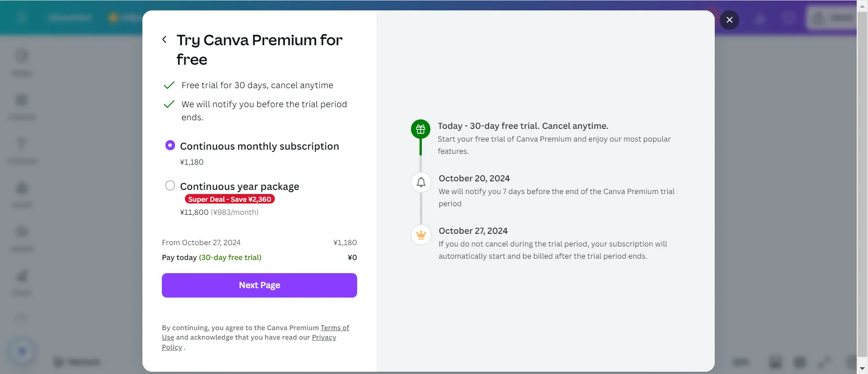This screenshot has height=374, width=868.
Task: Close the Canva Premium trial dialog
Action: coord(729,20)
